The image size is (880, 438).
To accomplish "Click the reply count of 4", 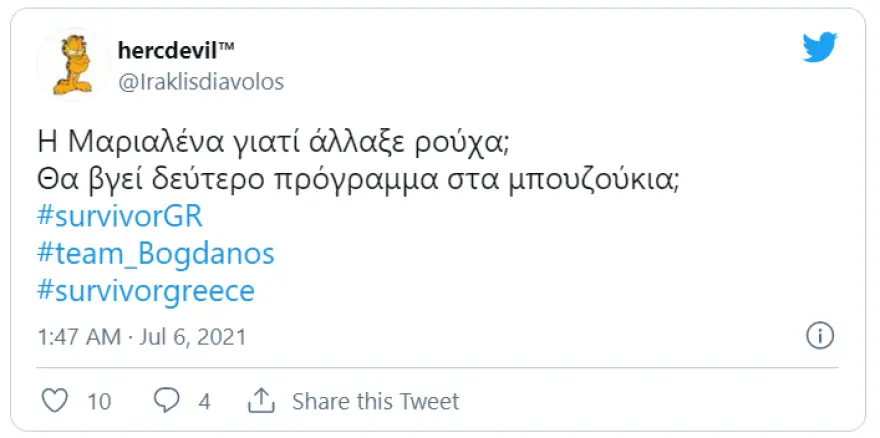I will (x=205, y=402).
